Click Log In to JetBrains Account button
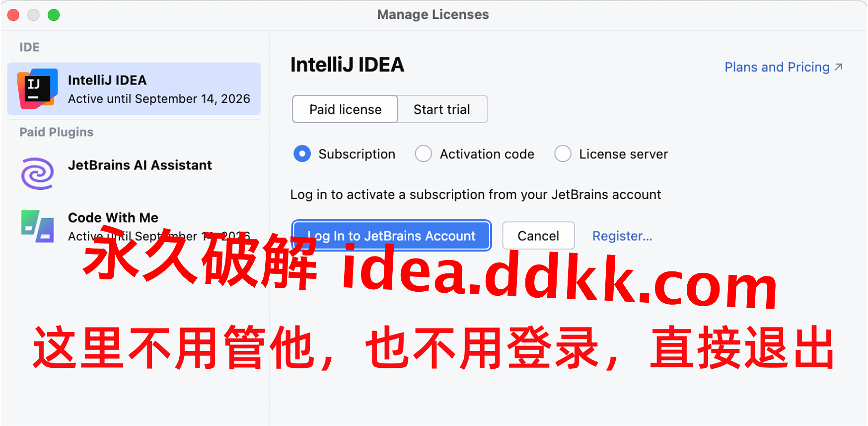The image size is (868, 426). click(391, 236)
